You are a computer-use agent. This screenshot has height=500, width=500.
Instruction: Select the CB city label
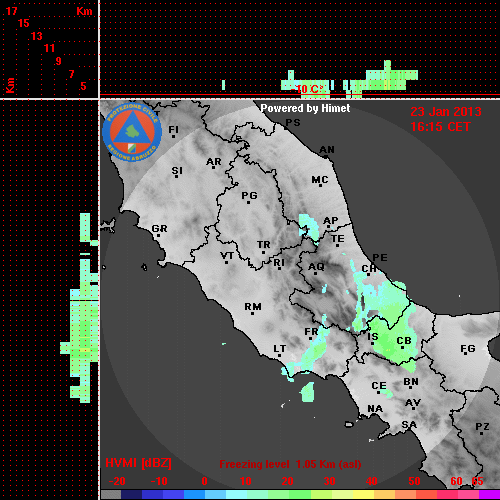[404, 341]
